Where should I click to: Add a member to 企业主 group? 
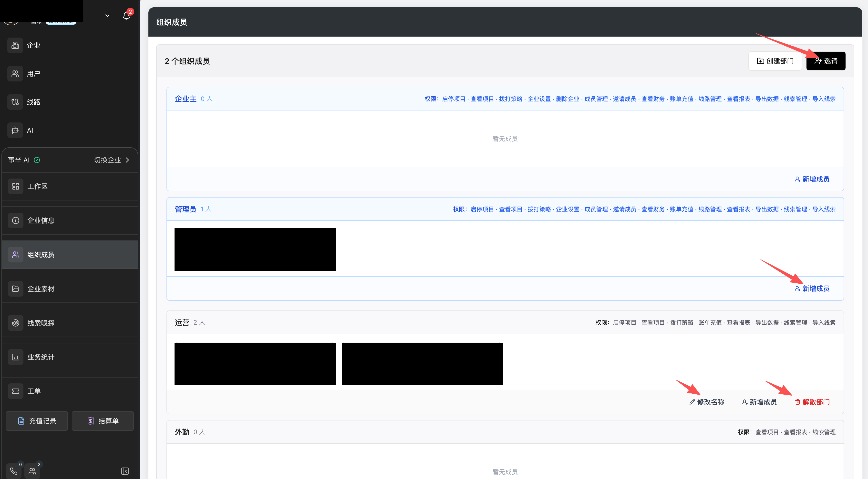[812, 179]
